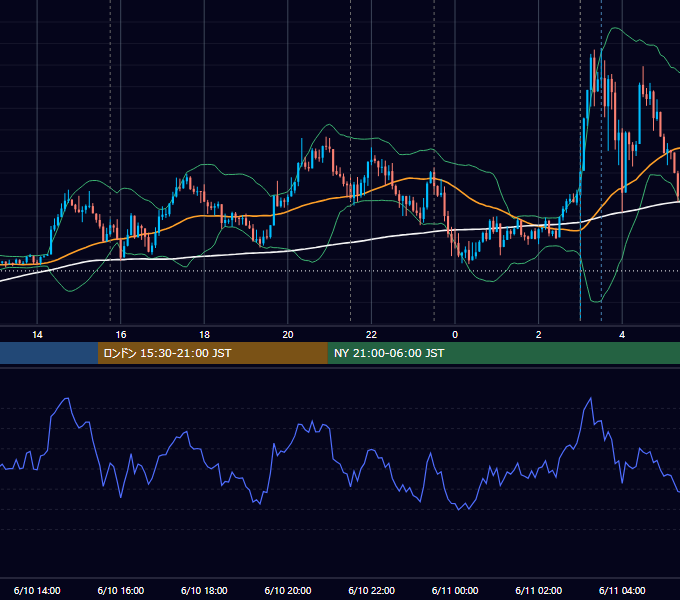Click the 6/10 14:00 date label
Image resolution: width=680 pixels, height=600 pixels.
(37, 590)
